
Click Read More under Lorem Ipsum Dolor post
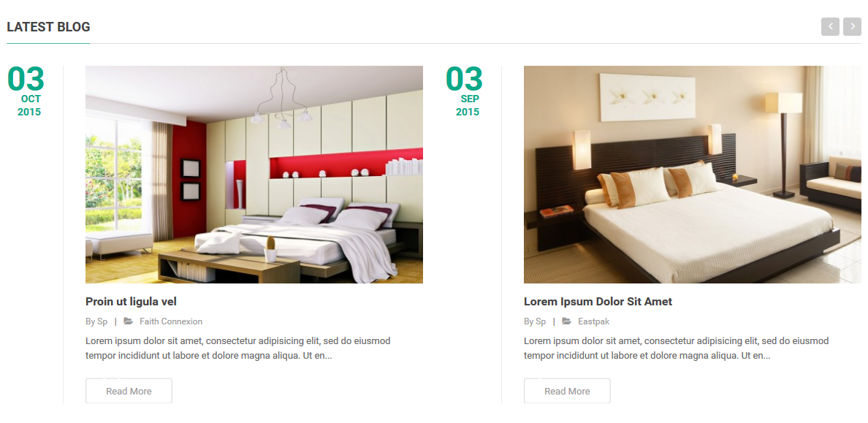coord(568,391)
